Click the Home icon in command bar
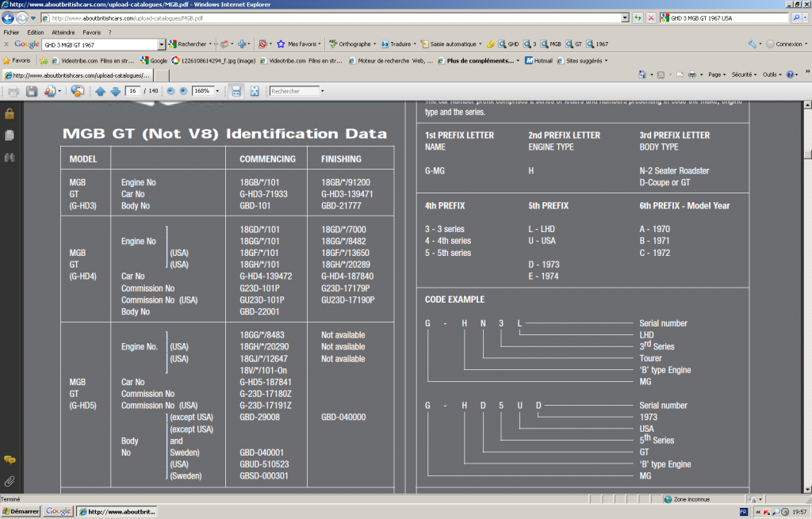Viewport: 812px width, 519px height. pyautogui.click(x=642, y=74)
